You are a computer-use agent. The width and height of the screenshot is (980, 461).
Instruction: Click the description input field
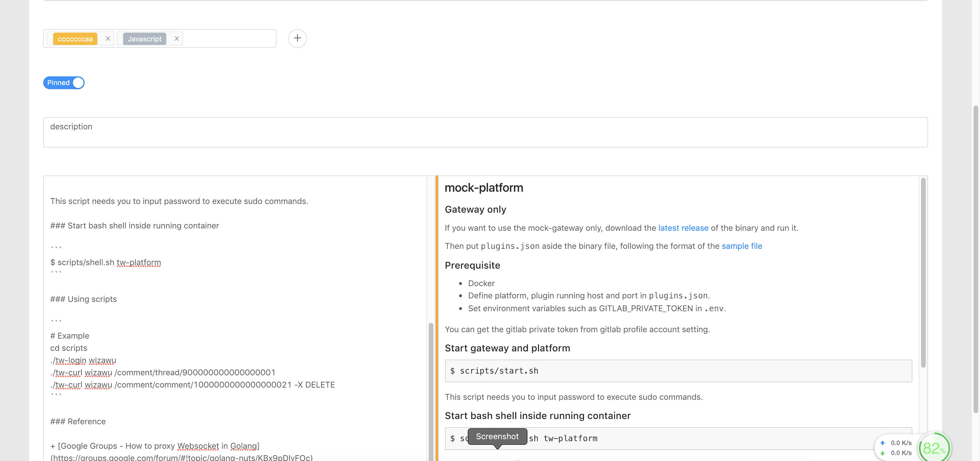click(485, 132)
